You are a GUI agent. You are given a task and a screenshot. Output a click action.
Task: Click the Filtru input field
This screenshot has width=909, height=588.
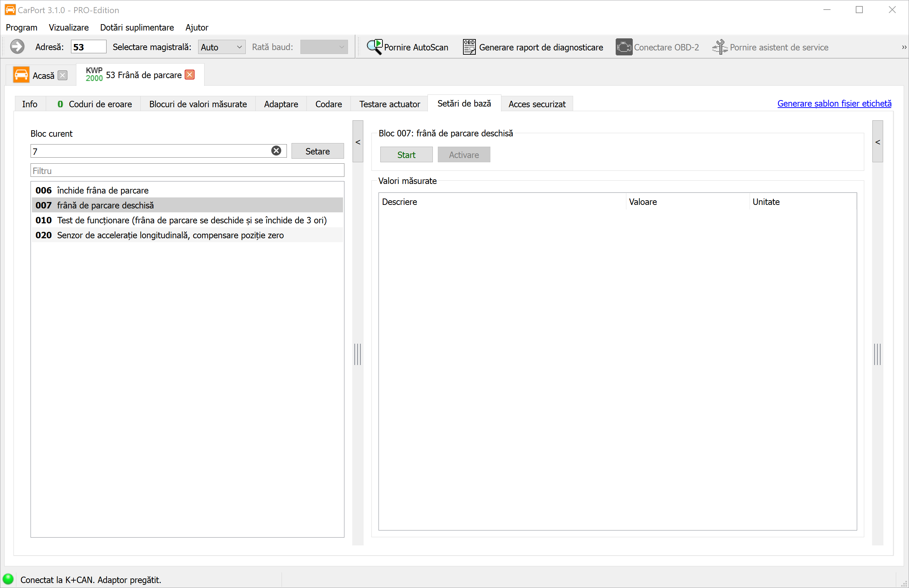(187, 170)
